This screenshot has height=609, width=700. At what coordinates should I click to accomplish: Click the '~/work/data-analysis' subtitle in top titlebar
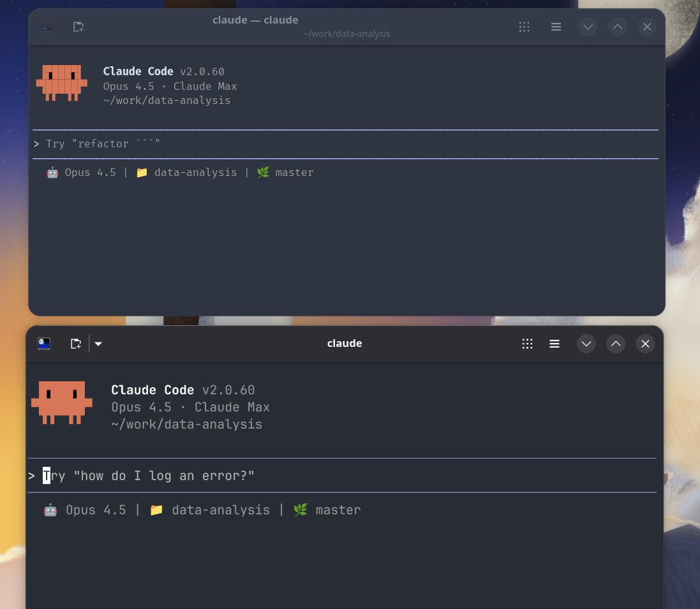[x=346, y=34]
